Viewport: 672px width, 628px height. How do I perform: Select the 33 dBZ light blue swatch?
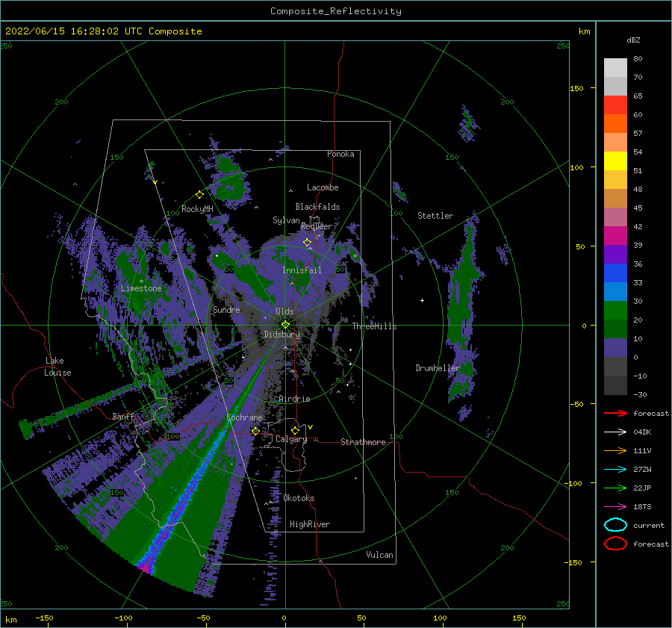615,291
